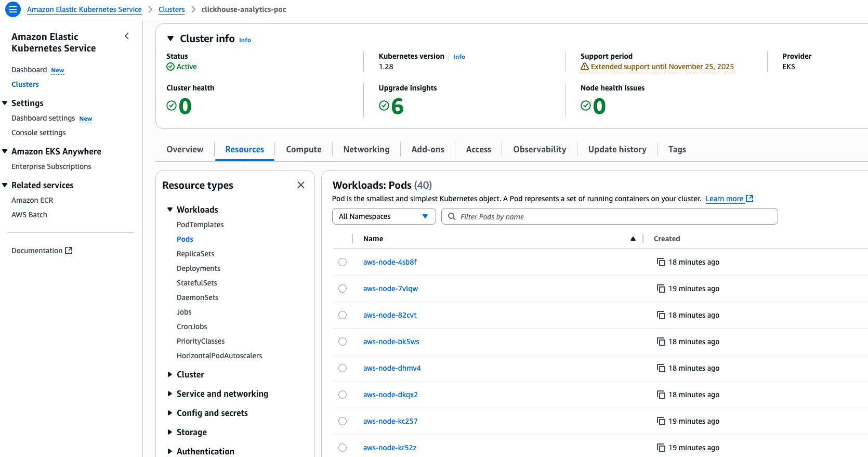Focus the Filter Pods by name field
Image resolution: width=868 pixels, height=457 pixels.
[609, 216]
